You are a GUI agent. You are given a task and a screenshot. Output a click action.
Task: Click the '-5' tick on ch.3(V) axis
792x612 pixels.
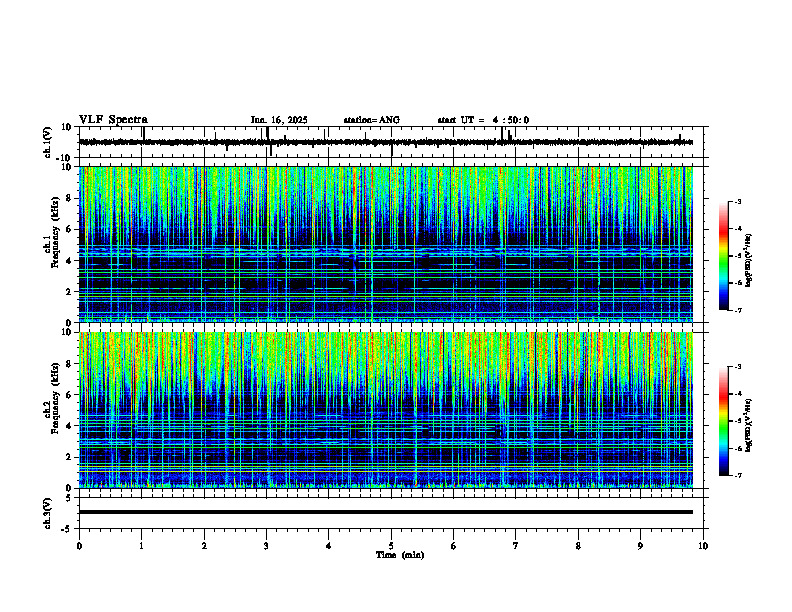(x=68, y=529)
